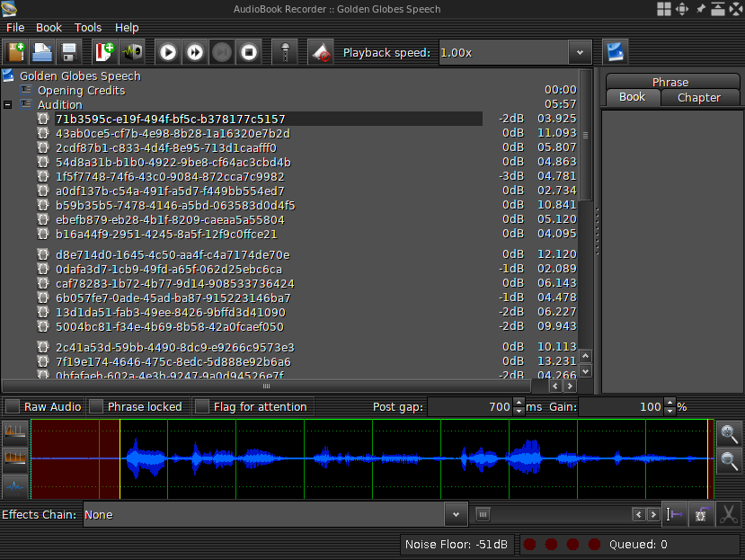Click the microphone toolbar icon
This screenshot has height=560, width=745.
285,52
